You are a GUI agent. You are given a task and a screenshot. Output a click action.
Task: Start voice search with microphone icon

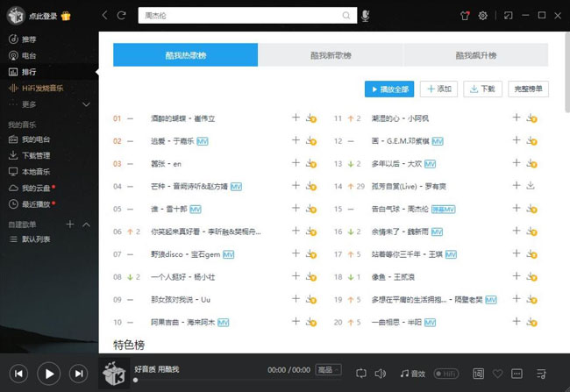coord(366,16)
